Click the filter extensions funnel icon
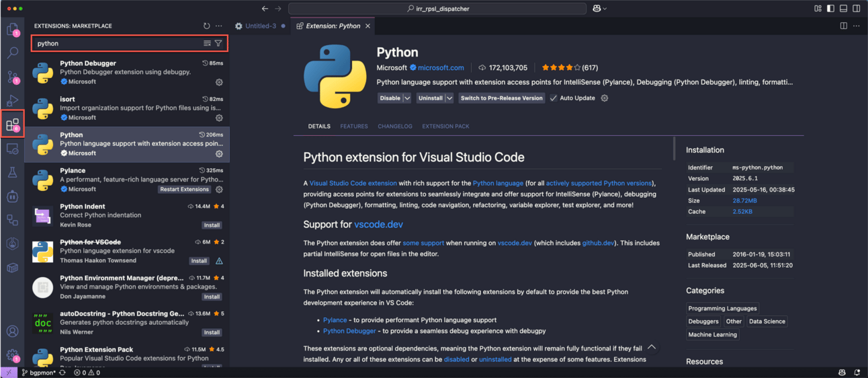The width and height of the screenshot is (868, 378). (218, 44)
